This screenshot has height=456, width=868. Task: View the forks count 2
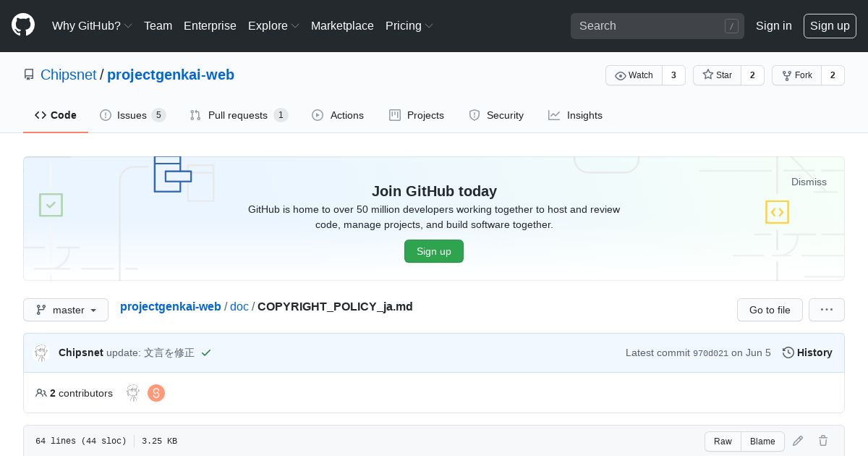pyautogui.click(x=833, y=75)
